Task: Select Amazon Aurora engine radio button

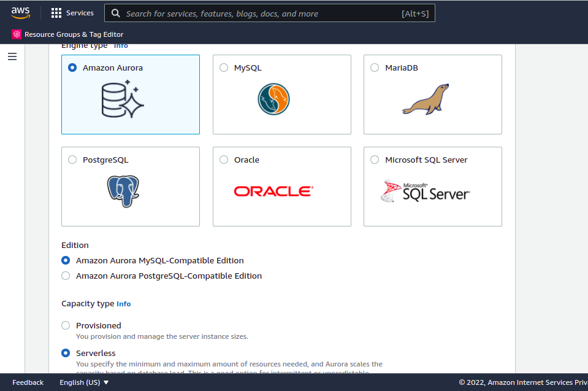Action: click(x=72, y=68)
